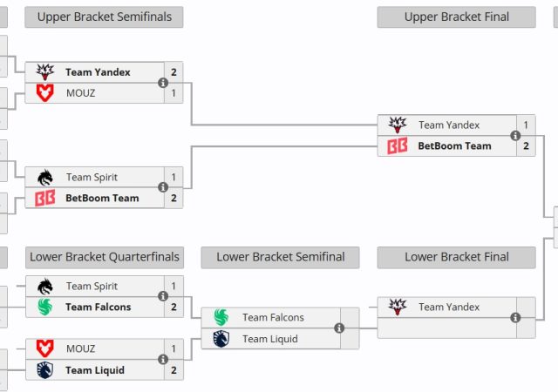Open info for Team Spirit vs BetBoom match
The height and width of the screenshot is (392, 558).
coord(163,187)
